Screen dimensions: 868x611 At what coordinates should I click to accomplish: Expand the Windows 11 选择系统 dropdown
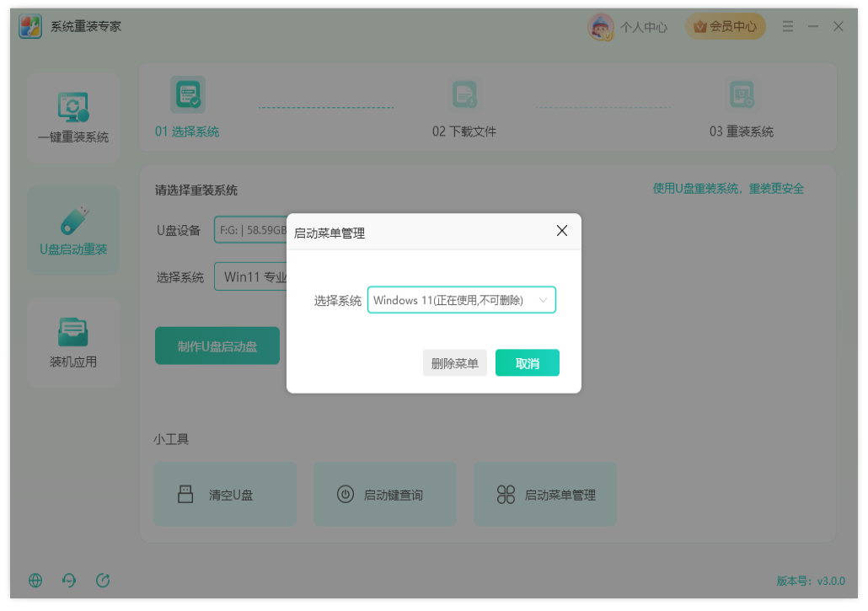click(x=462, y=300)
